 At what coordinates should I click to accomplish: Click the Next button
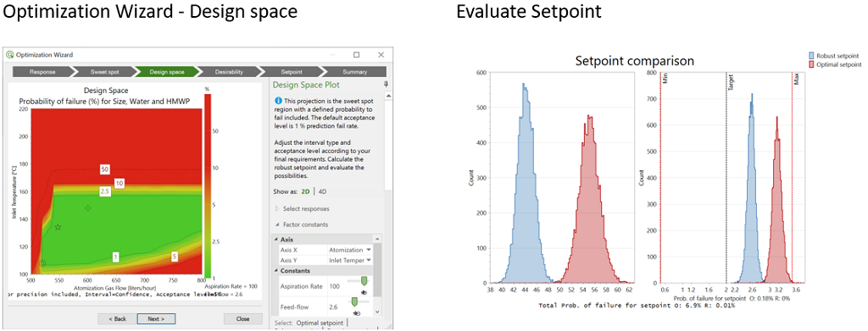(157, 319)
